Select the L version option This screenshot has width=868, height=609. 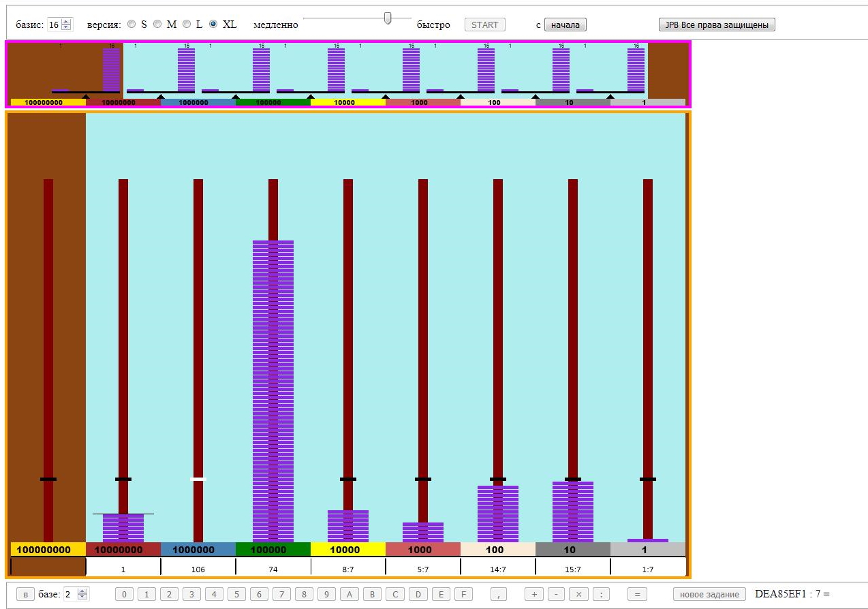[x=187, y=25]
